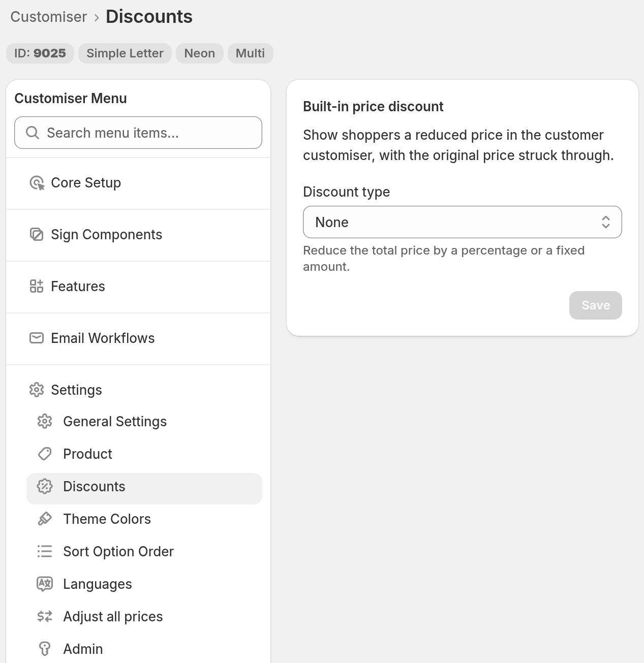This screenshot has height=663, width=644.
Task: Click the Customiser Menu heading
Action: (x=71, y=99)
